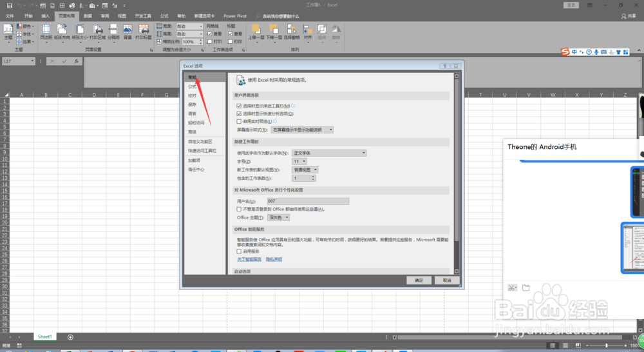Open the Breaks (分隔符) menu

113,32
